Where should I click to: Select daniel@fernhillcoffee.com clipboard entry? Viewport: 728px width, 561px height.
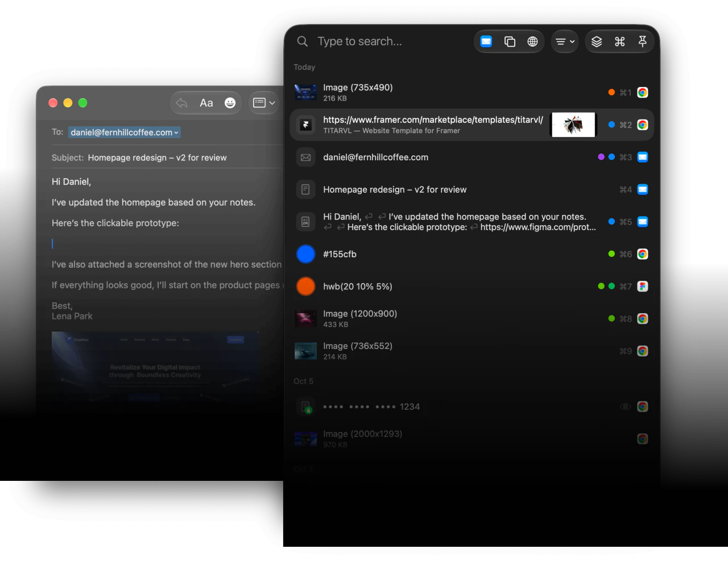(x=472, y=157)
